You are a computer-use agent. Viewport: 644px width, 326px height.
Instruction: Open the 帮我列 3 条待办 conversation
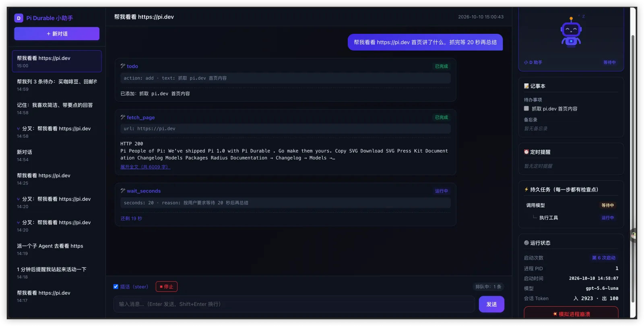(57, 85)
